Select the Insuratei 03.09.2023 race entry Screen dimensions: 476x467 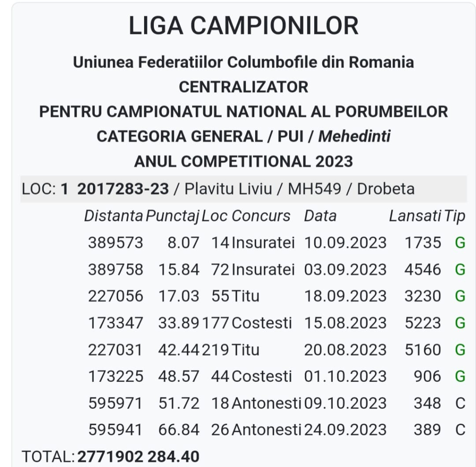coord(277,269)
